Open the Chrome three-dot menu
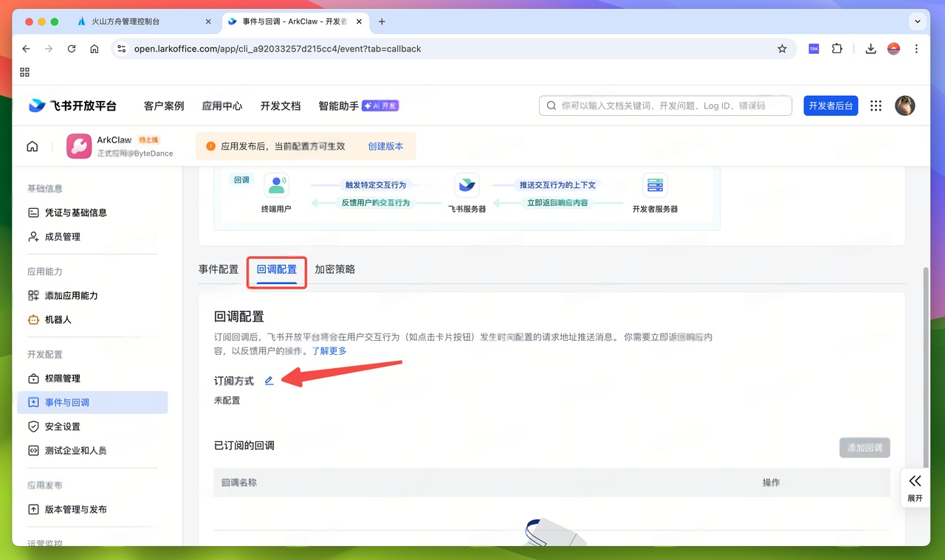Image resolution: width=945 pixels, height=560 pixels. tap(917, 49)
